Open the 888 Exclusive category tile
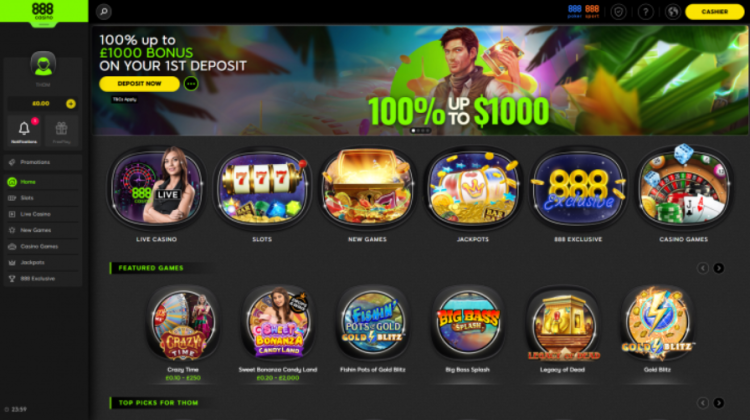 pyautogui.click(x=578, y=188)
